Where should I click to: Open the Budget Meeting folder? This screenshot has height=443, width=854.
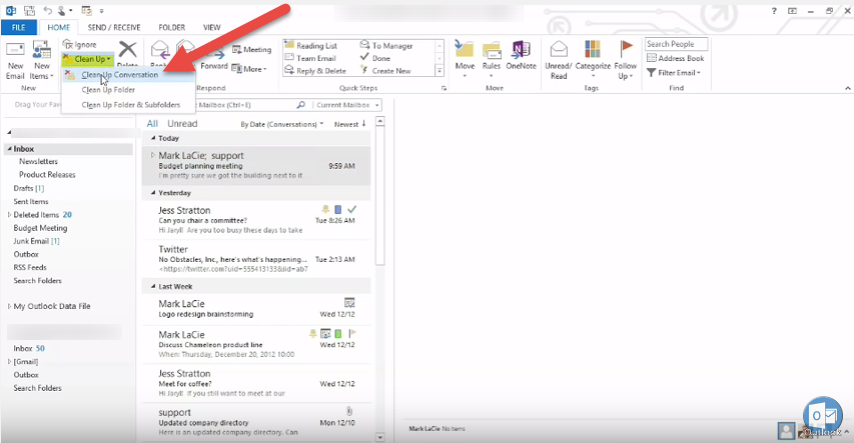pyautogui.click(x=40, y=228)
